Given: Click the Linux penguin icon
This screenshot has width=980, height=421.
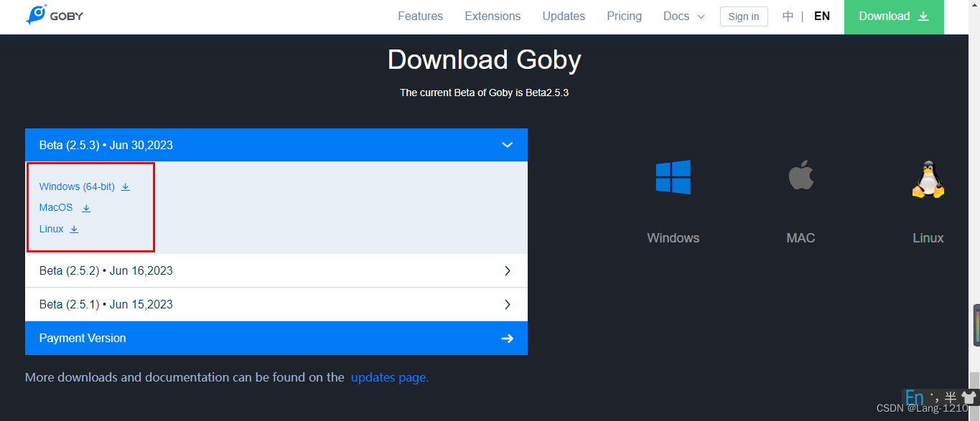Looking at the screenshot, I should [928, 179].
